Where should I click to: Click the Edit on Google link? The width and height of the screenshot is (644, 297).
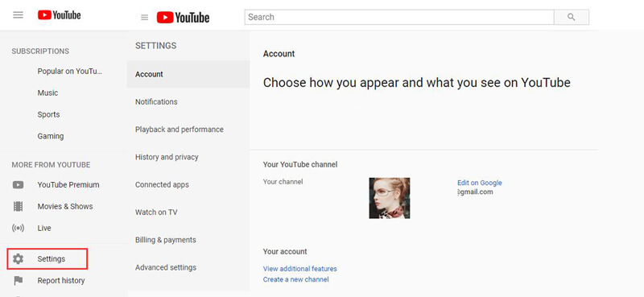479,183
